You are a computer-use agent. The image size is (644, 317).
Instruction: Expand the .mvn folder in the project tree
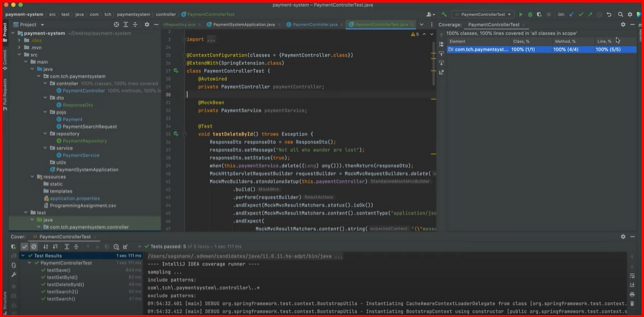[x=20, y=47]
